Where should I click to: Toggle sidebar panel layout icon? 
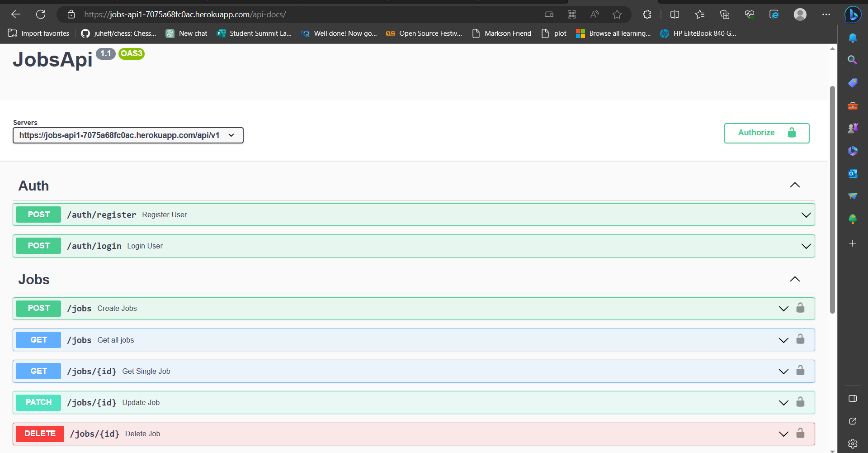tap(853, 399)
